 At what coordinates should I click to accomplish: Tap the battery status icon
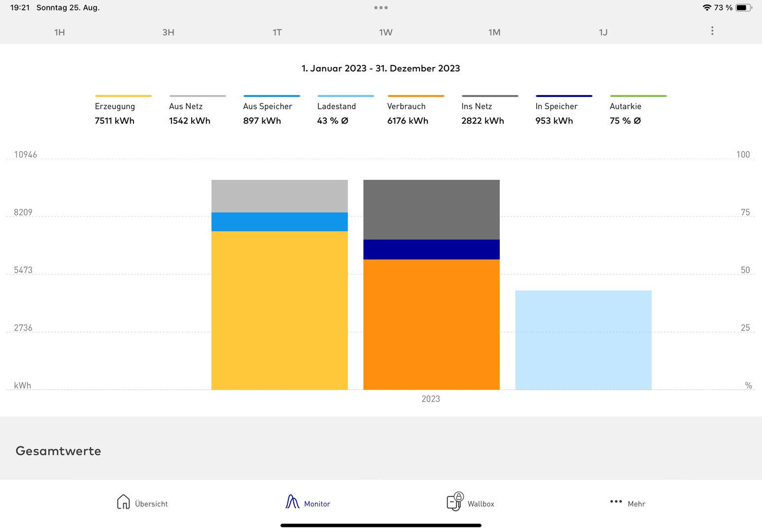[x=744, y=7]
